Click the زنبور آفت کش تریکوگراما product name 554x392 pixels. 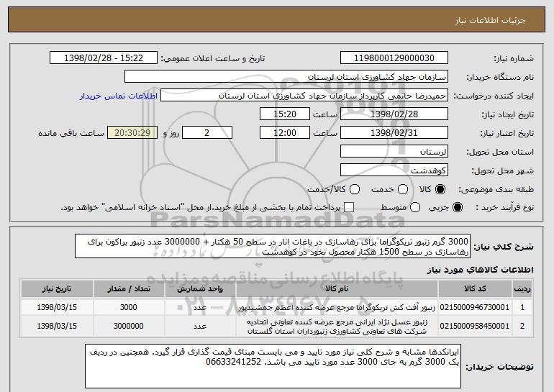(x=337, y=308)
